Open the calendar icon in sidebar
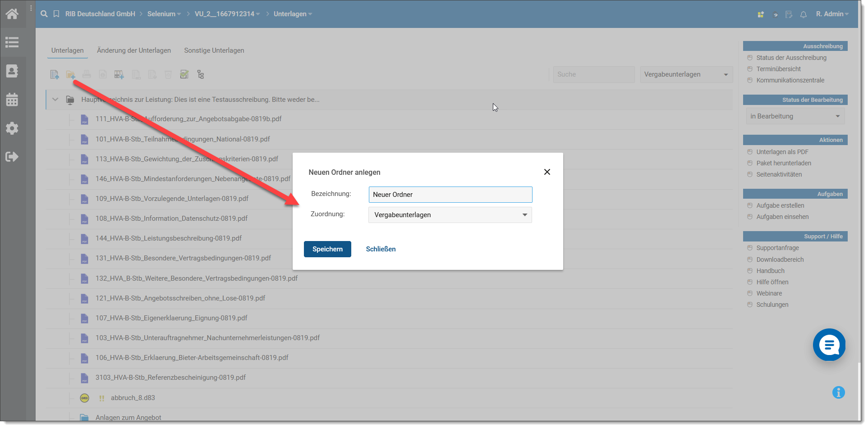868x428 pixels. coord(12,100)
